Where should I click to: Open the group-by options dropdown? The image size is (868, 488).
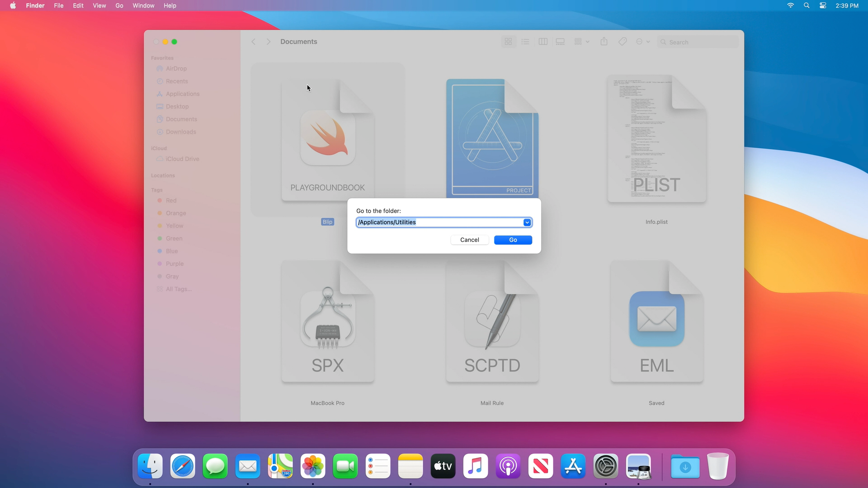pyautogui.click(x=581, y=42)
